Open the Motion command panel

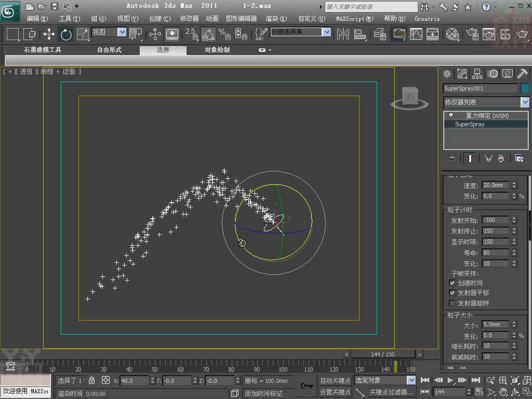(493, 74)
